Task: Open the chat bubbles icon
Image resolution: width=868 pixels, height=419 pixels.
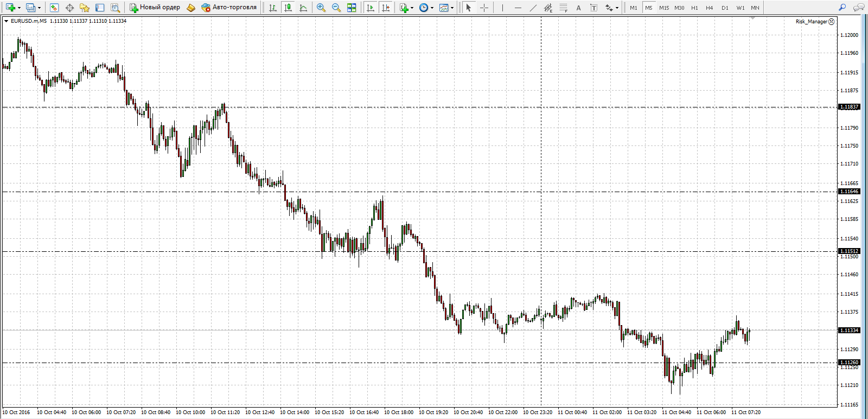Action: click(x=859, y=8)
